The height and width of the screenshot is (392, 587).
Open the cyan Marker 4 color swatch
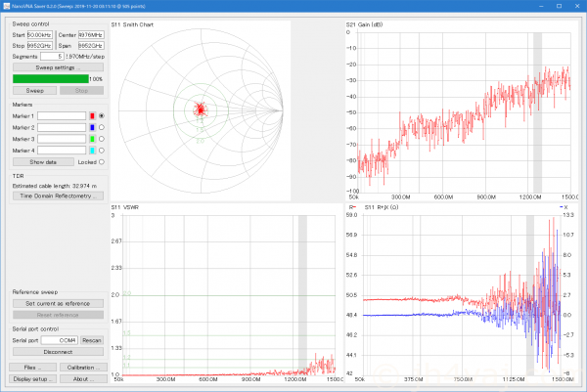(92, 151)
